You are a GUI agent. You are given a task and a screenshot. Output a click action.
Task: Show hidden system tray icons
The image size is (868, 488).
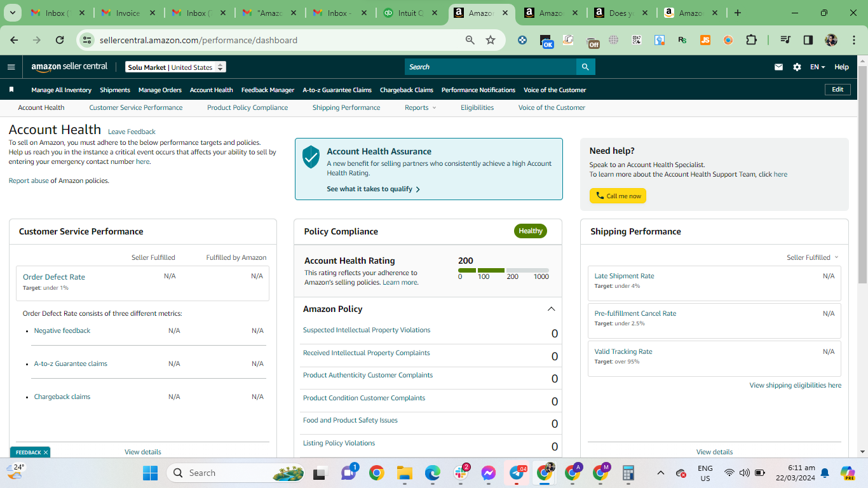[660, 473]
